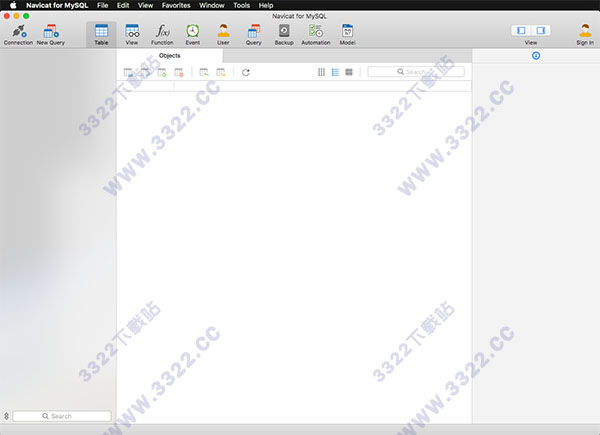The image size is (600, 435).
Task: Open the Event objects list
Action: pyautogui.click(x=193, y=35)
